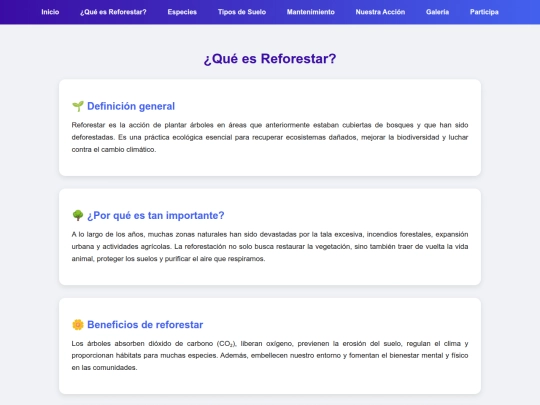Click the heading ¿Por qué es tan importante?
This screenshot has height=405, width=540.
click(156, 215)
